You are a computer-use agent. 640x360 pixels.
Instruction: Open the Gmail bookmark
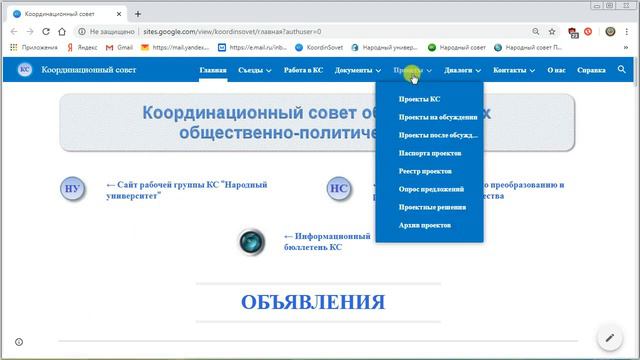pyautogui.click(x=119, y=47)
